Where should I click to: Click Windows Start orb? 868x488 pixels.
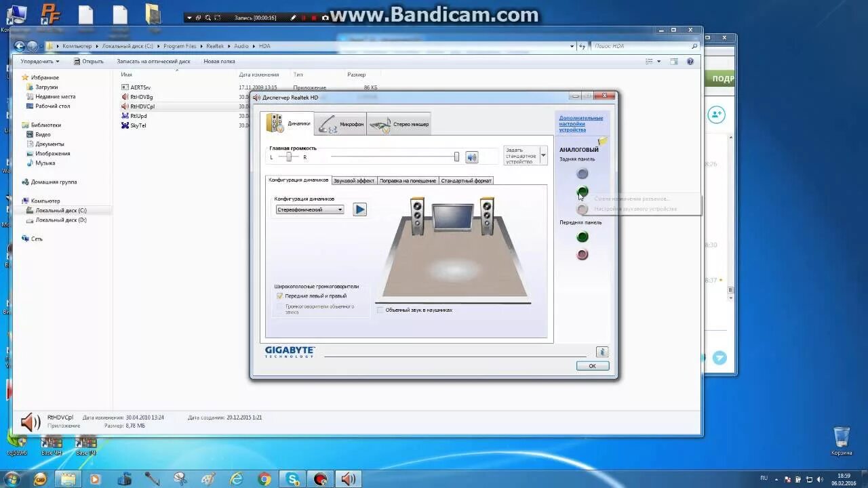[x=12, y=479]
